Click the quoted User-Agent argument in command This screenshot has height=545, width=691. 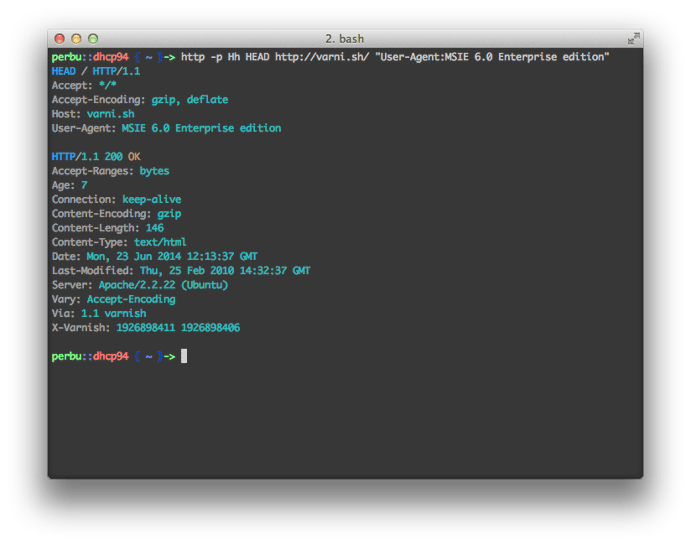(492, 57)
